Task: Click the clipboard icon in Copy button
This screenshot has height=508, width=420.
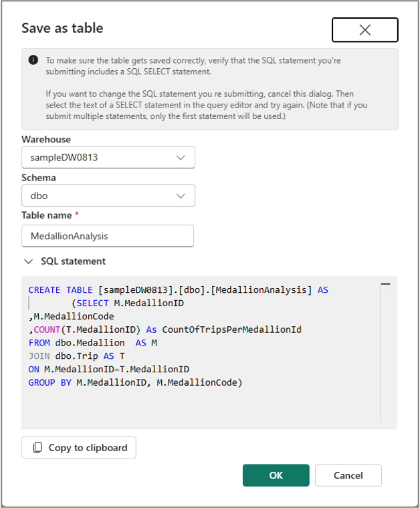Action: [x=37, y=448]
